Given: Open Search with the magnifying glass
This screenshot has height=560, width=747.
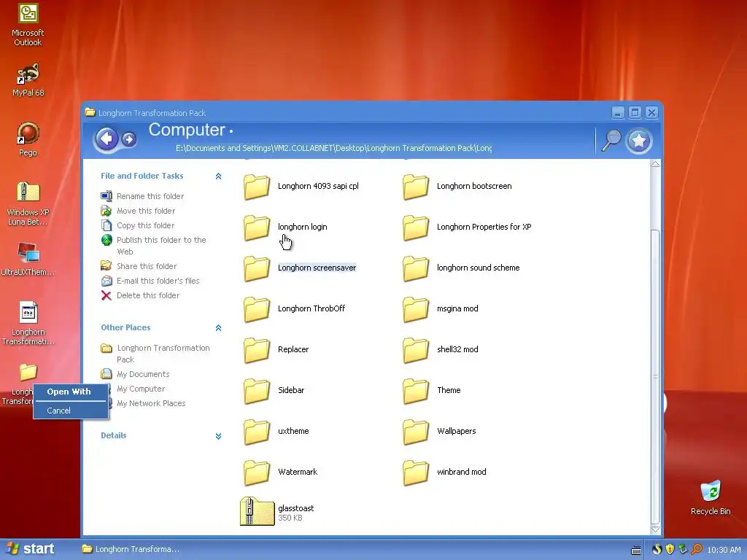Looking at the screenshot, I should pos(611,140).
